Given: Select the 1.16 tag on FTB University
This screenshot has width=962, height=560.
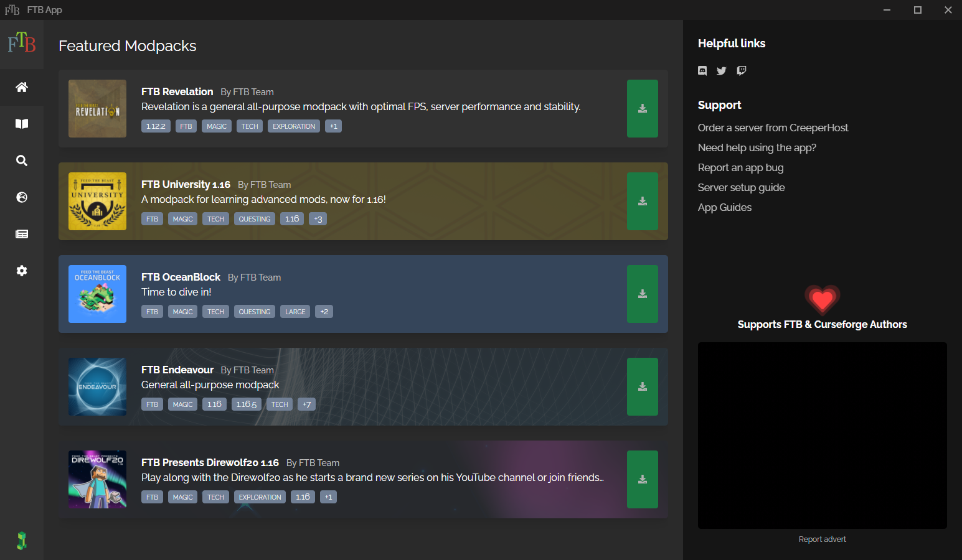Looking at the screenshot, I should coord(292,219).
